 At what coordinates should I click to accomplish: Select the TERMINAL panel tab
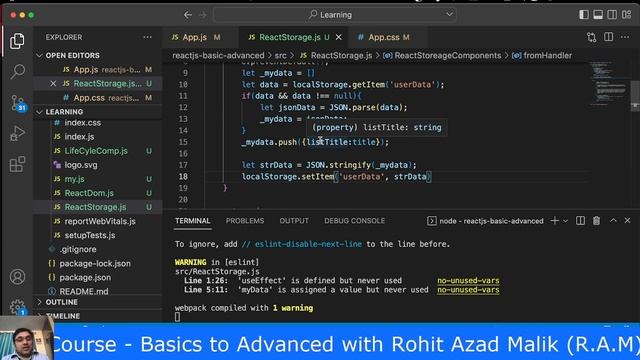pos(193,221)
